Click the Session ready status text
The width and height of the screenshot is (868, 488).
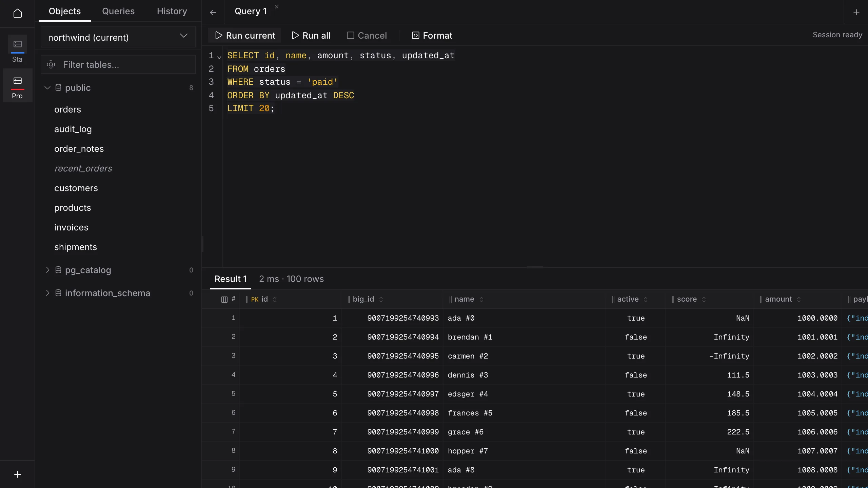click(837, 35)
